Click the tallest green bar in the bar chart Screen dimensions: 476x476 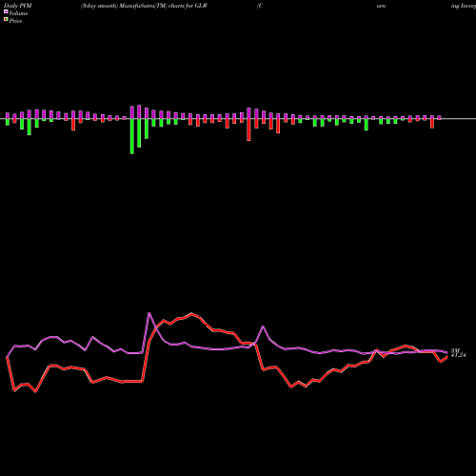click(132, 136)
